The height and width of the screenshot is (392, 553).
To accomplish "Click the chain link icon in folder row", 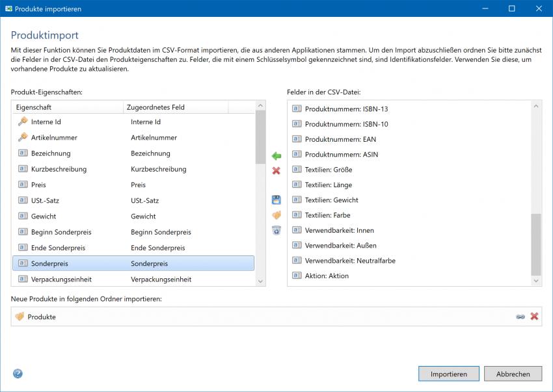I will point(520,317).
